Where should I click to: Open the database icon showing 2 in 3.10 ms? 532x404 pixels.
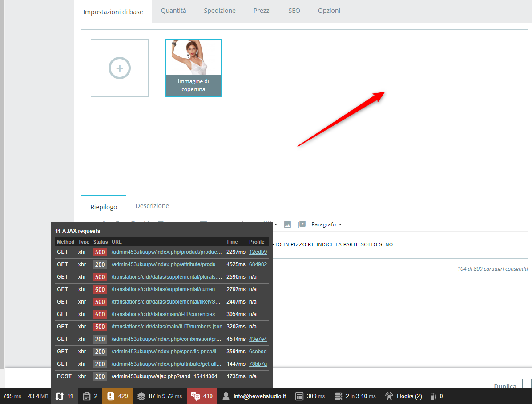338,396
